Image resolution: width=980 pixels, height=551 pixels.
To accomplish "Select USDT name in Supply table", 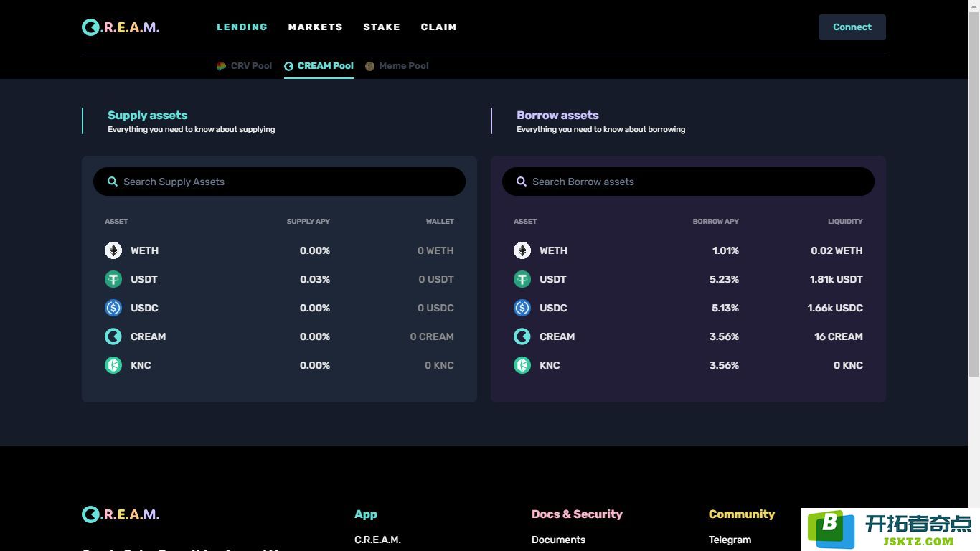I will pos(143,279).
